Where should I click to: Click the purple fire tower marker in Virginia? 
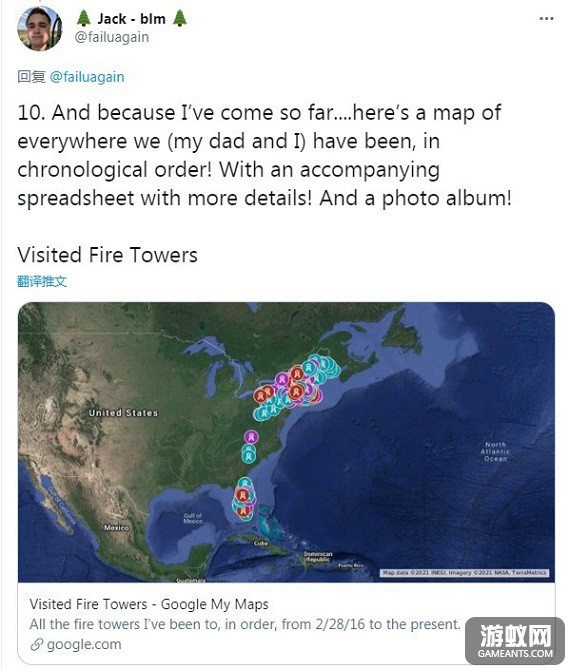[251, 437]
